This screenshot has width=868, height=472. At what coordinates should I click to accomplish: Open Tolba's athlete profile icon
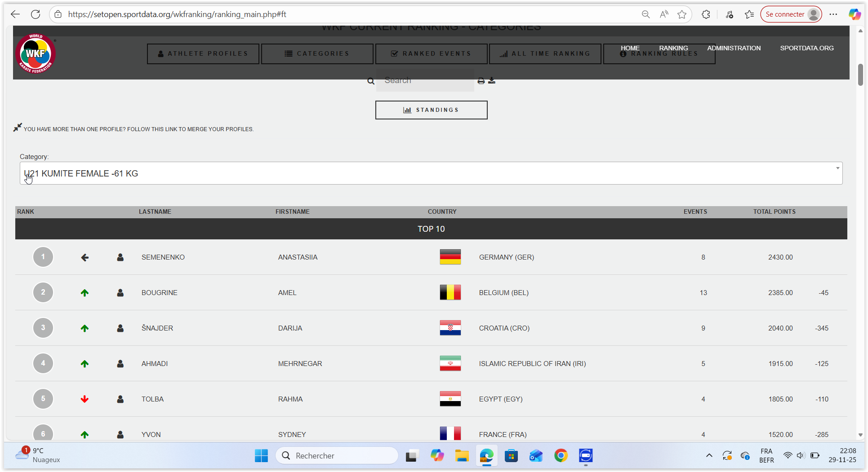(120, 399)
